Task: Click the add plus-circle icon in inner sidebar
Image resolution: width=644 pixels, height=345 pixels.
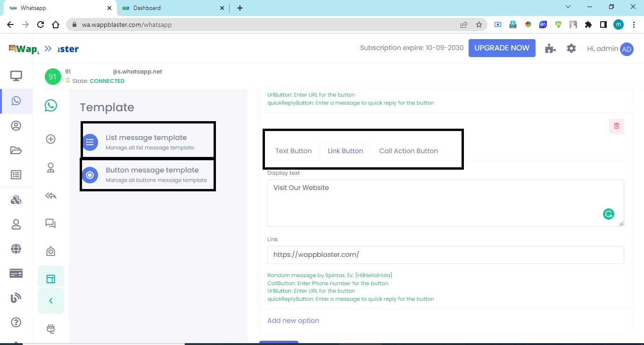Action: 51,139
